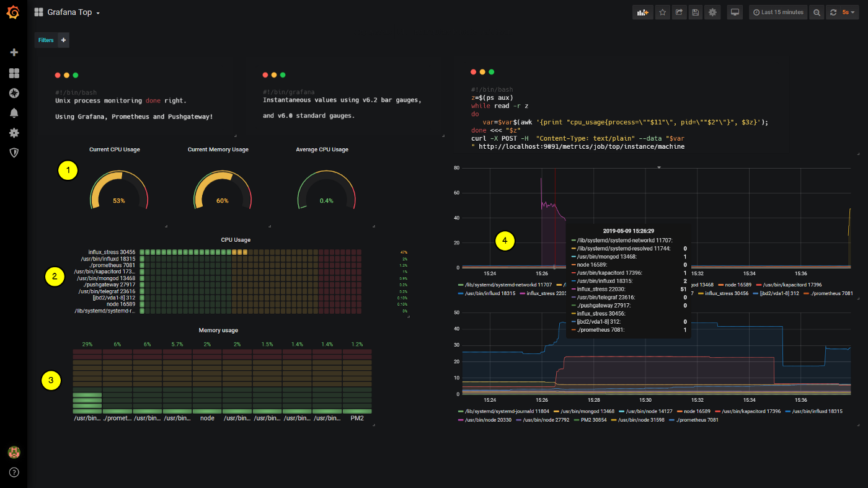The image size is (868, 488).
Task: Click the Add panel icon in top toolbar
Action: click(642, 12)
